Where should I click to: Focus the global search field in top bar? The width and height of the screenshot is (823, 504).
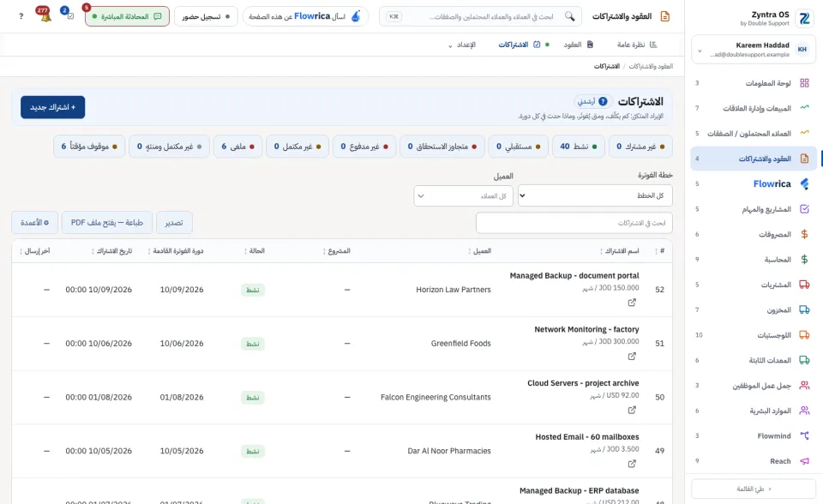(480, 16)
